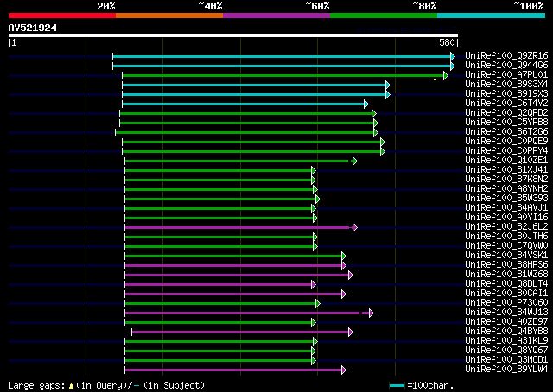Select the UniRef100_B6T2G6 label
553x392 pixels.
click(506, 132)
